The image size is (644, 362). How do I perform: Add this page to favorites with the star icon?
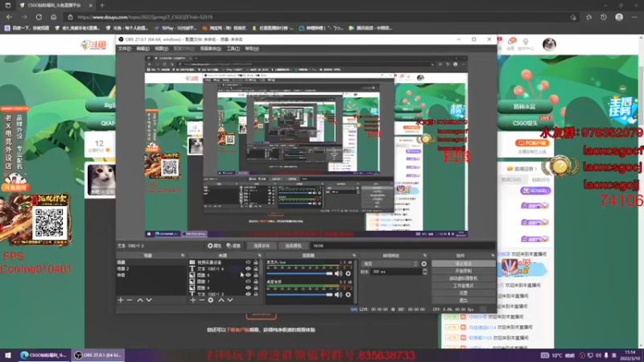coord(573,17)
